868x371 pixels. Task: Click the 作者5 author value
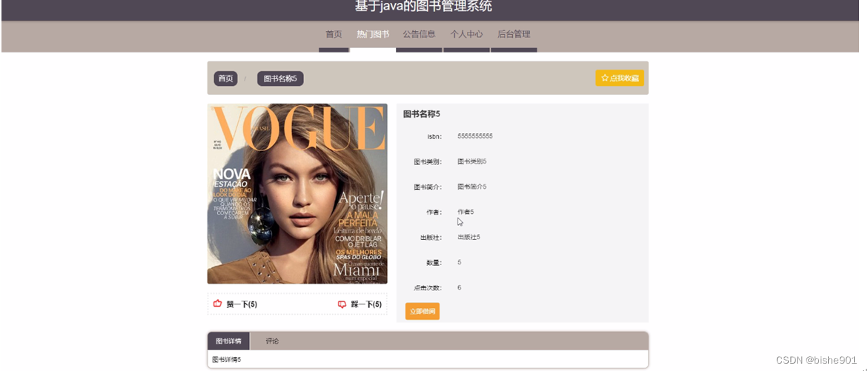[x=466, y=212]
